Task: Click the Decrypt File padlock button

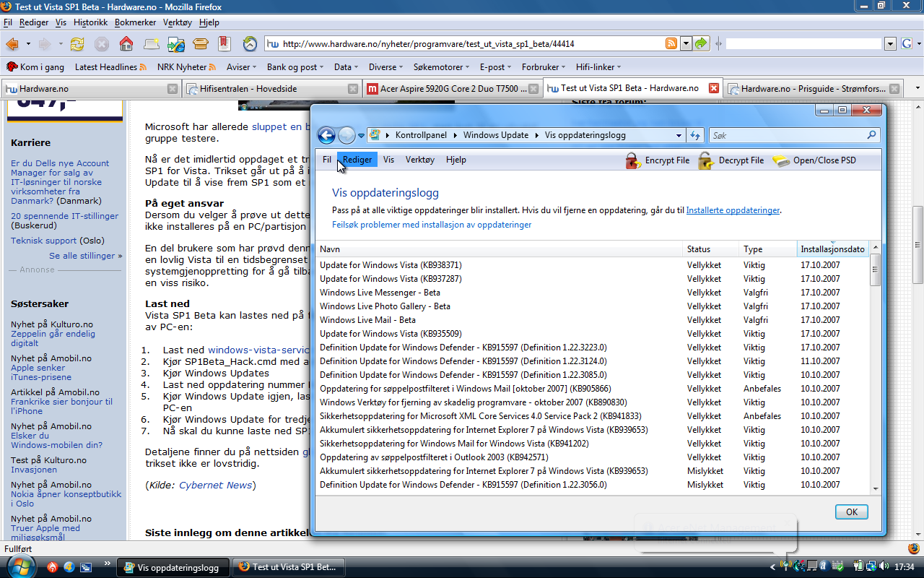Action: [731, 160]
